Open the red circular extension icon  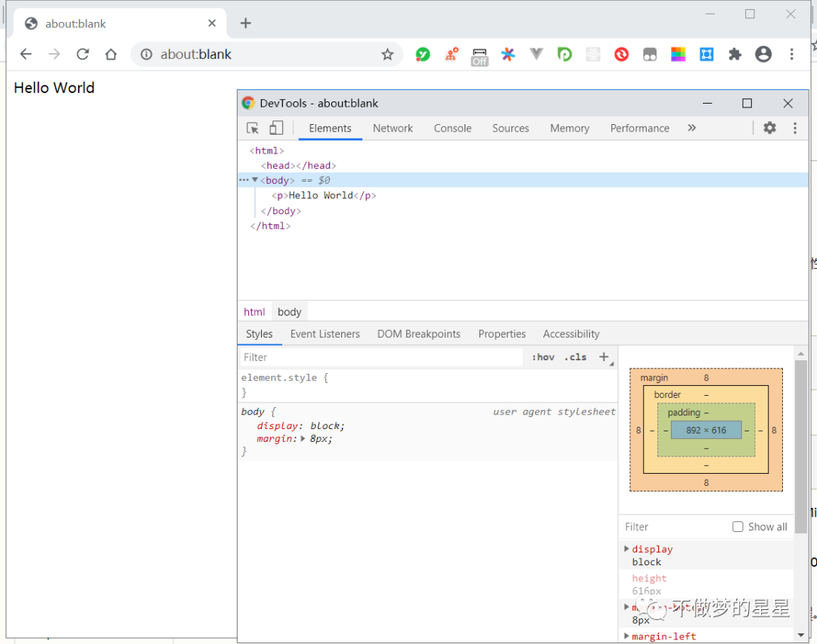pyautogui.click(x=621, y=54)
